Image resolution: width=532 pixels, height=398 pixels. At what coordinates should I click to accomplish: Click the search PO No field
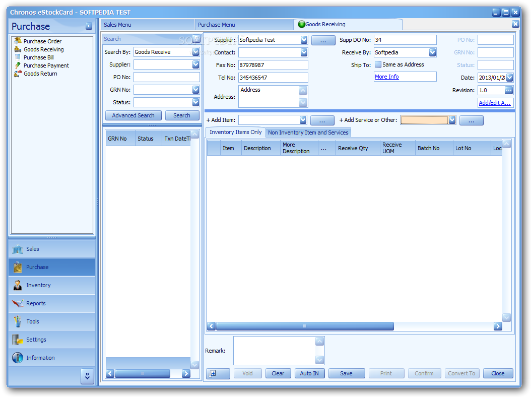pos(167,77)
